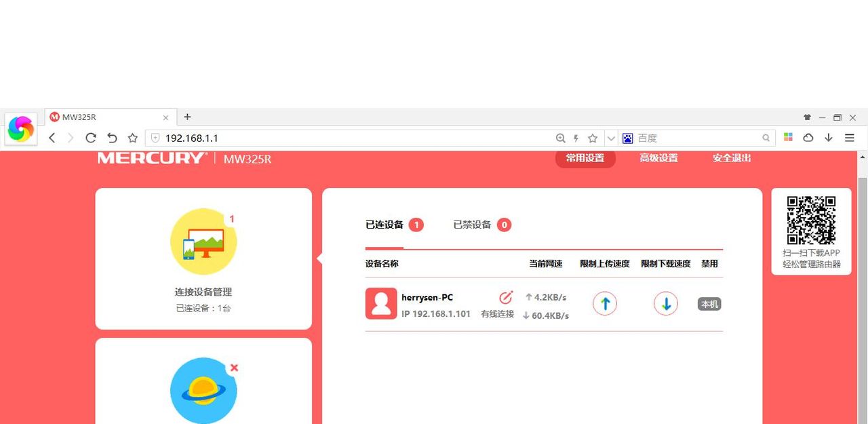The height and width of the screenshot is (424, 868).
Task: Set download speed limit for herrysen-PC
Action: pyautogui.click(x=666, y=303)
